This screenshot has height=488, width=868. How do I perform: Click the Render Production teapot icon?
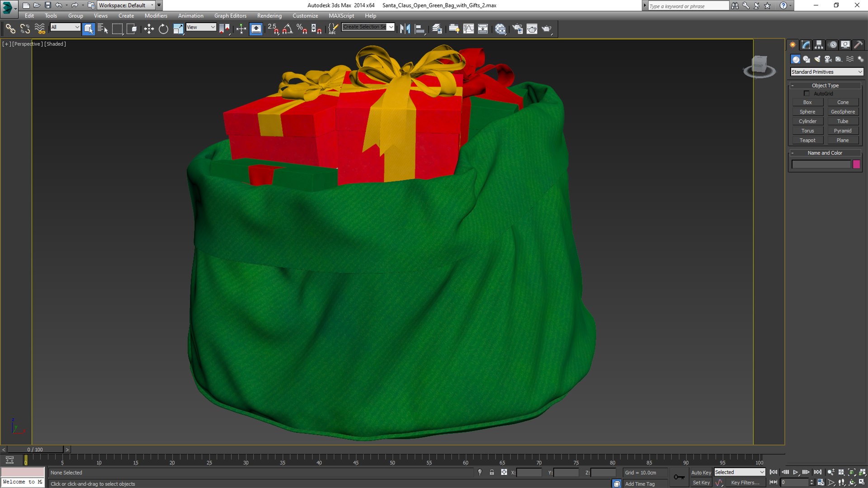(547, 29)
